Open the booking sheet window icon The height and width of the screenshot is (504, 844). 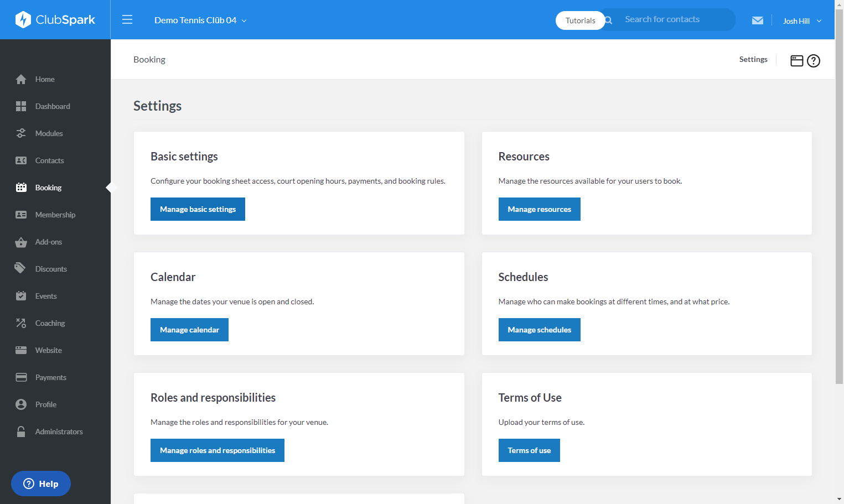[797, 61]
